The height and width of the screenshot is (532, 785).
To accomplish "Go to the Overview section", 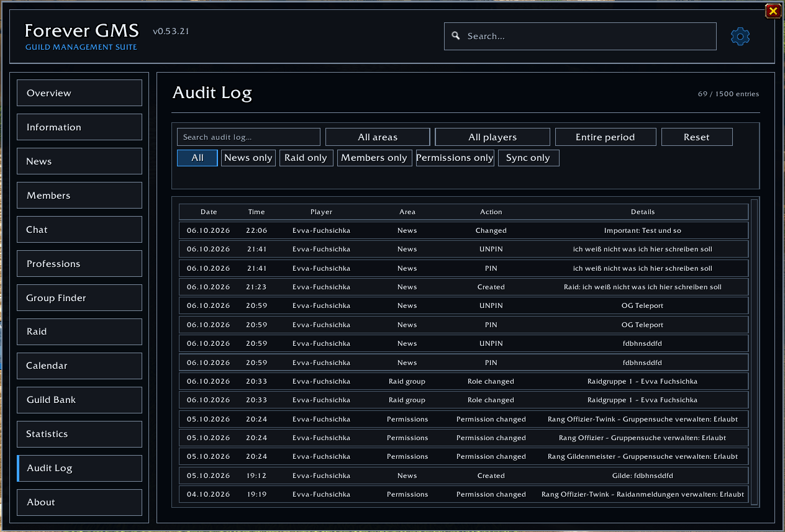I will [79, 93].
